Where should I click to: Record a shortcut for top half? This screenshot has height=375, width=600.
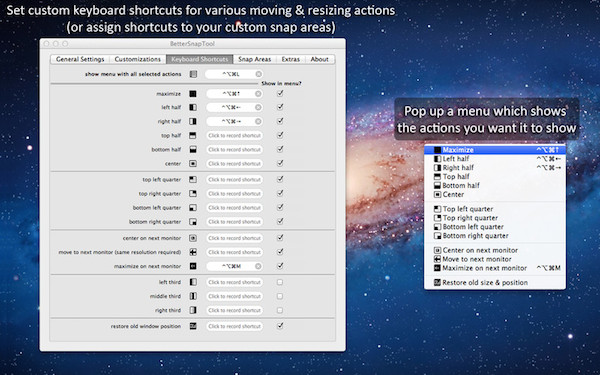coord(235,135)
